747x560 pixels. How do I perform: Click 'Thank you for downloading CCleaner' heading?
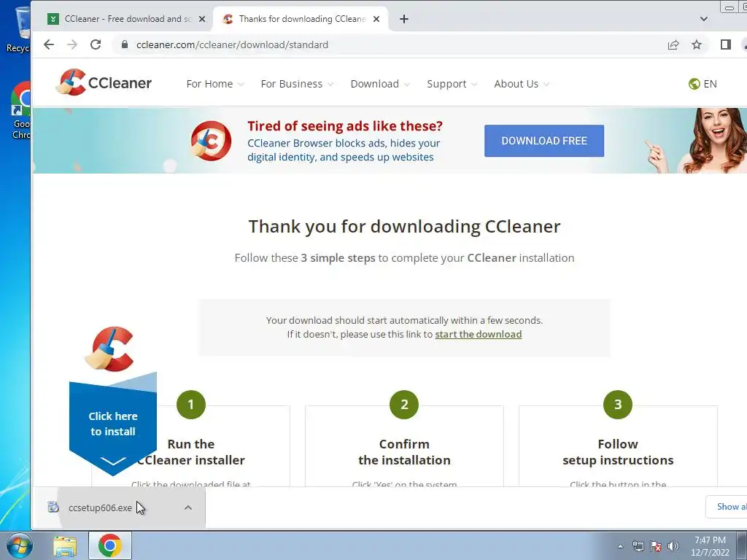pyautogui.click(x=404, y=227)
